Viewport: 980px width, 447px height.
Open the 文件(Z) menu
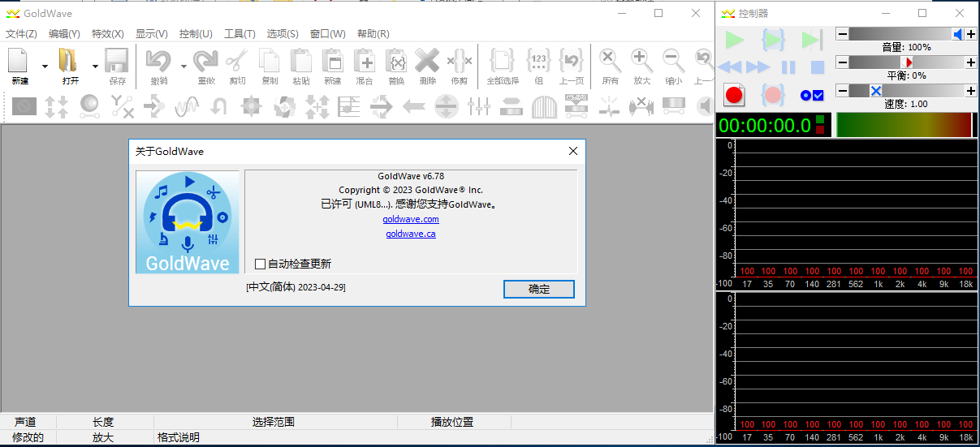point(21,33)
